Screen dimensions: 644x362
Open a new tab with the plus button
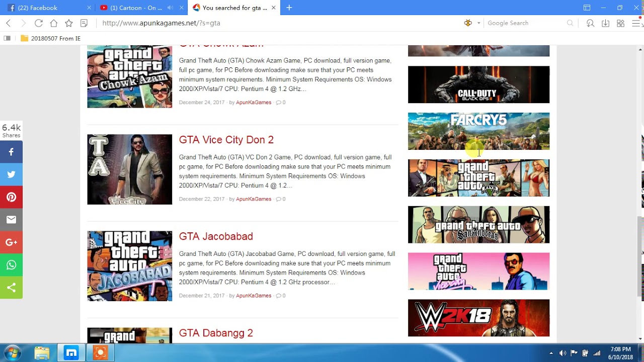[x=289, y=8]
